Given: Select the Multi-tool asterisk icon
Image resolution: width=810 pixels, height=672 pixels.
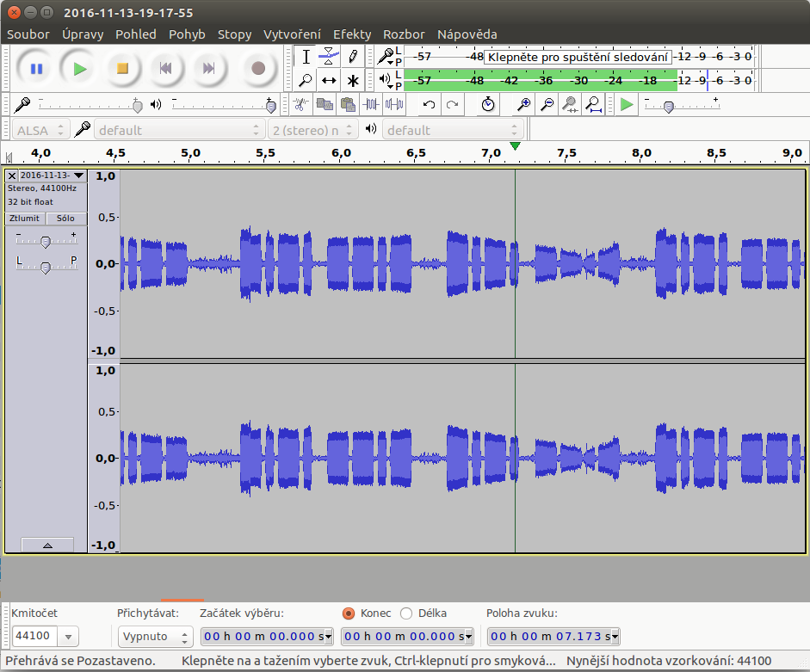Looking at the screenshot, I should pos(352,81).
